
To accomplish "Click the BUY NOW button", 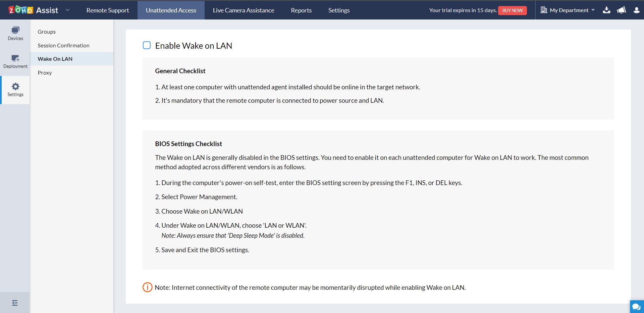I will pos(512,10).
